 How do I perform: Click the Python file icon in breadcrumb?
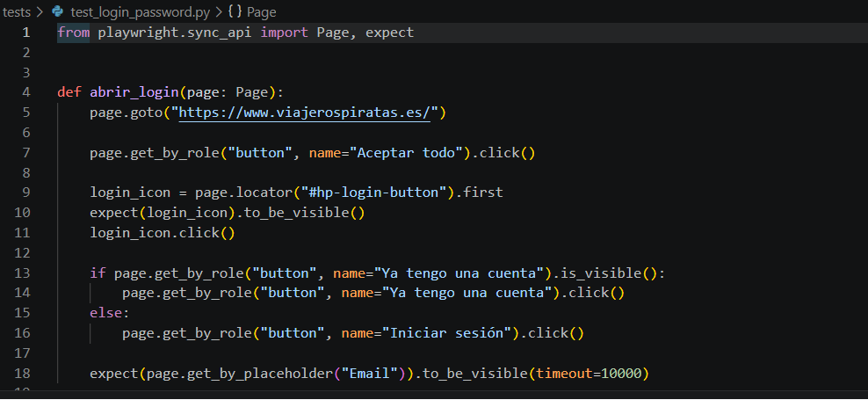[x=58, y=11]
